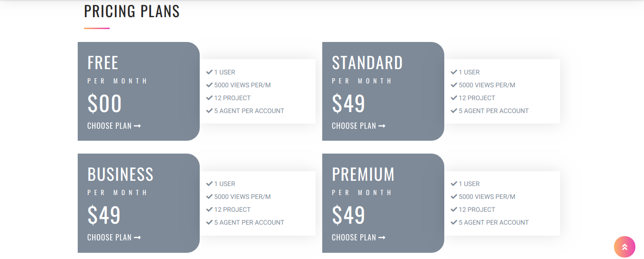Click the Pricing Plans section heading
Viewport: 644px width, 259px height.
click(132, 11)
